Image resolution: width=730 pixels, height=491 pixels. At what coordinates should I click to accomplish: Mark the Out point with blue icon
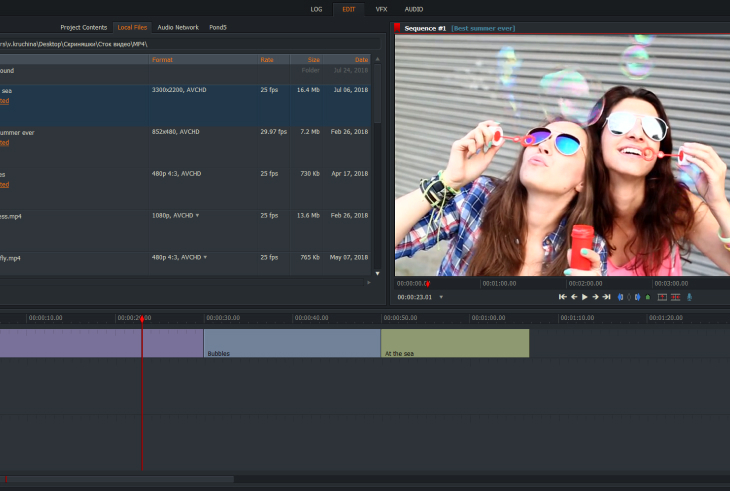pyautogui.click(x=637, y=297)
